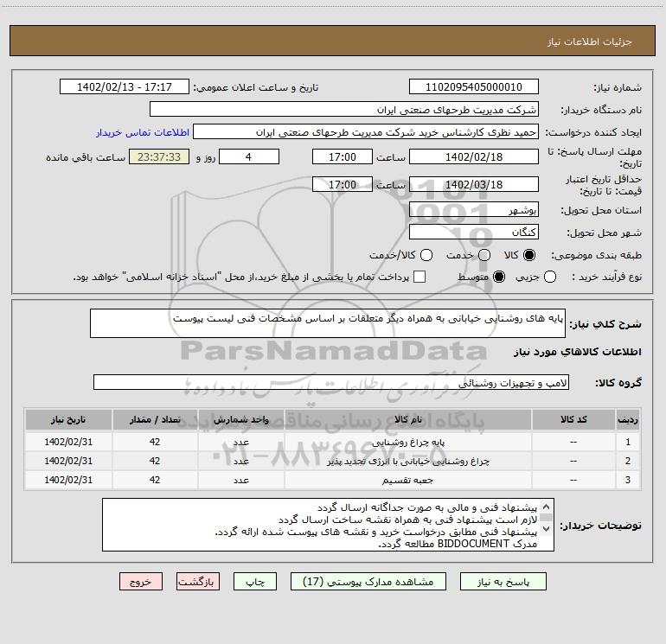Screen dimensions: 666x644
Task: Open مشاهده مدارک پیوستی (17) attachments
Action: tap(368, 582)
